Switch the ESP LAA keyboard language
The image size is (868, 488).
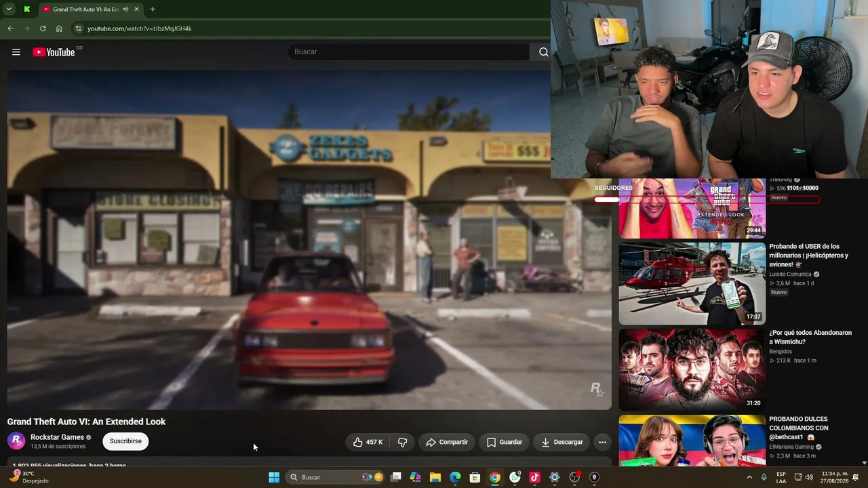[x=781, y=477]
